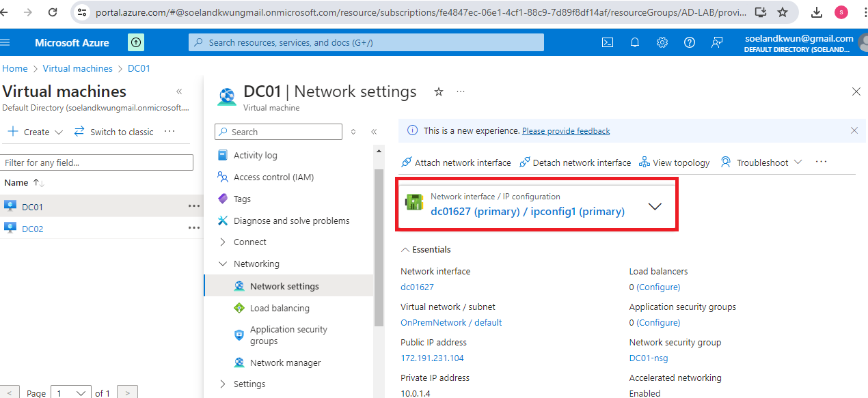Go to Virtual machines breadcrumb
The height and width of the screenshot is (398, 868).
point(77,68)
